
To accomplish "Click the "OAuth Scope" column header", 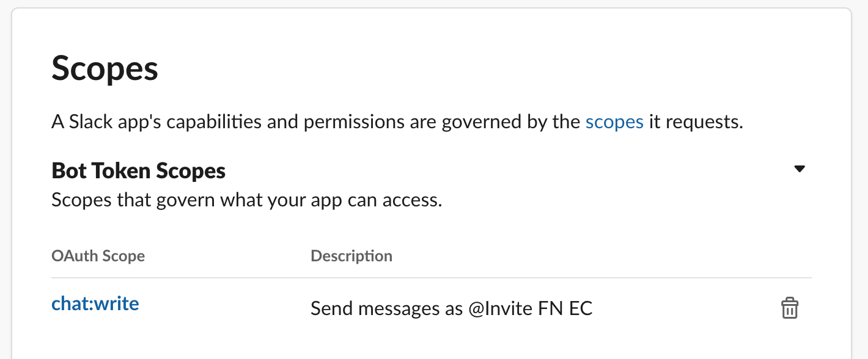I will (98, 255).
